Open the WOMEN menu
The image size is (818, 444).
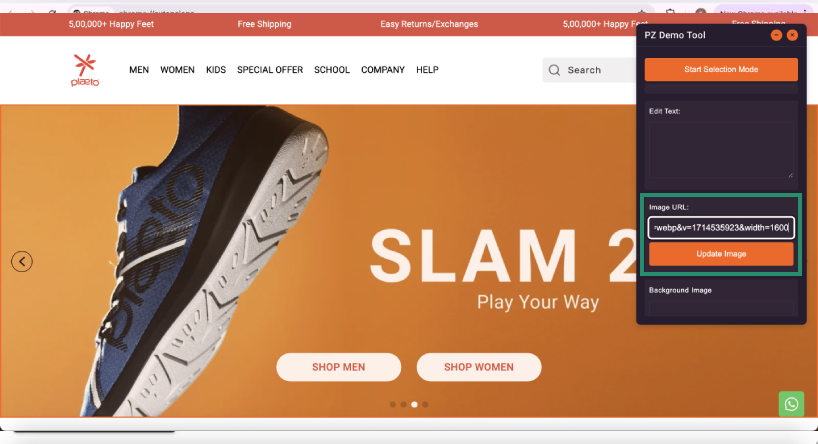click(x=177, y=70)
